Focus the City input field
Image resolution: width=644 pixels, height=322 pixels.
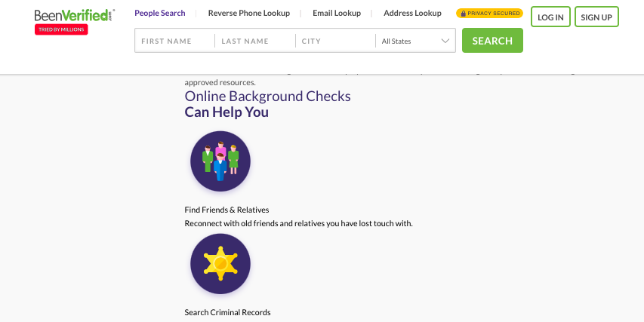pos(335,41)
